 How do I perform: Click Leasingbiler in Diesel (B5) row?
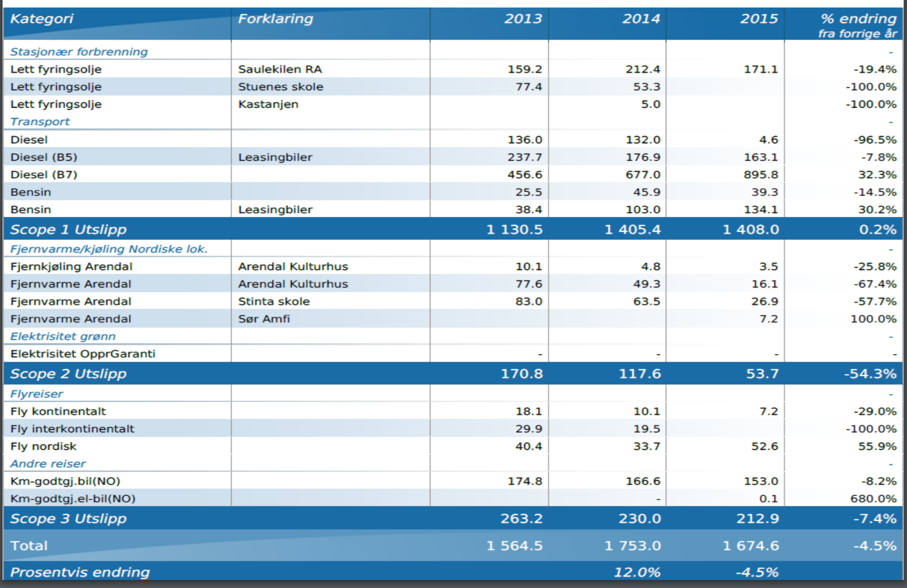275,157
